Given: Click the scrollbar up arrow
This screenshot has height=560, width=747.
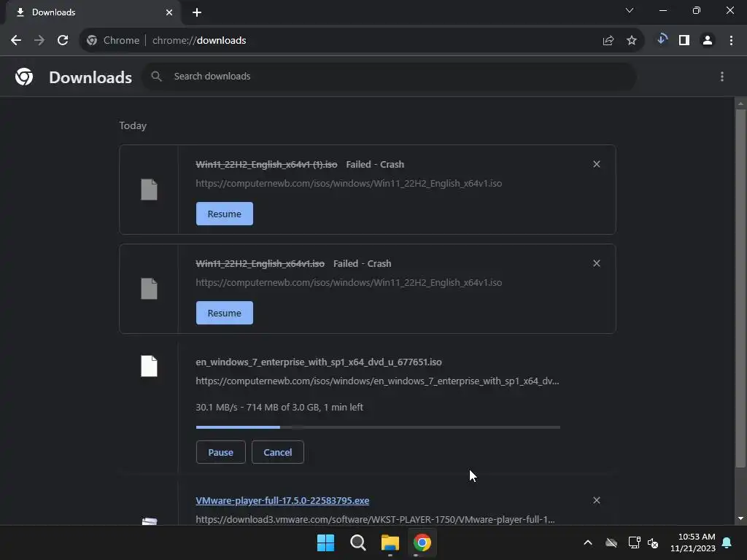Looking at the screenshot, I should coord(740,104).
